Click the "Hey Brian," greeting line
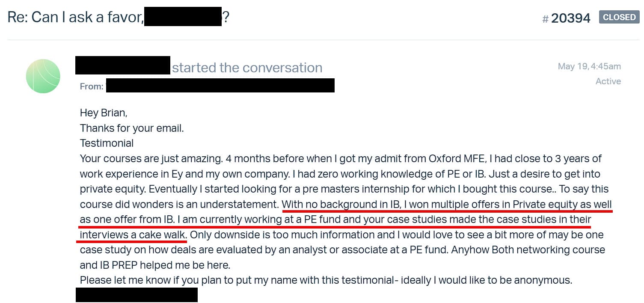 [104, 113]
